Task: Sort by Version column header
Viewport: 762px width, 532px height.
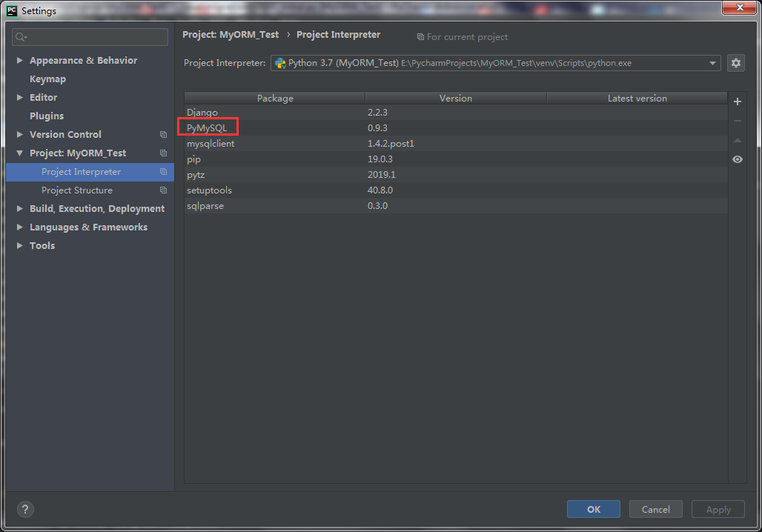Action: click(x=456, y=98)
